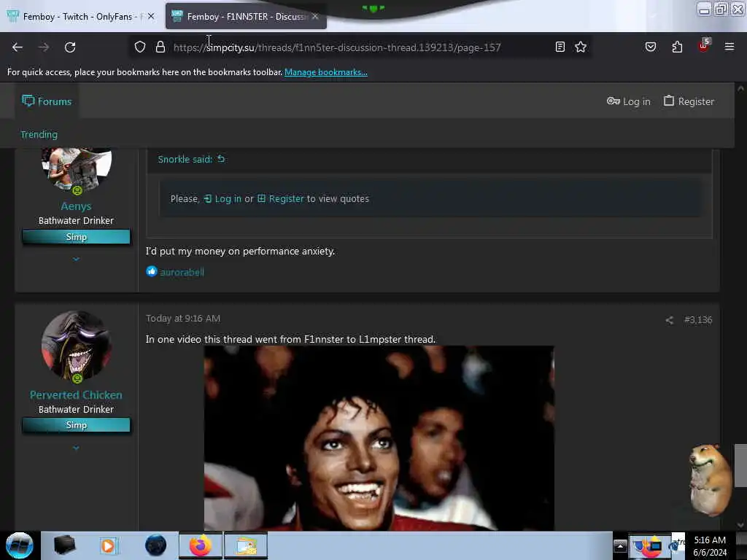Open the Windows Start orb
Screen dimensions: 747x560
point(19,545)
